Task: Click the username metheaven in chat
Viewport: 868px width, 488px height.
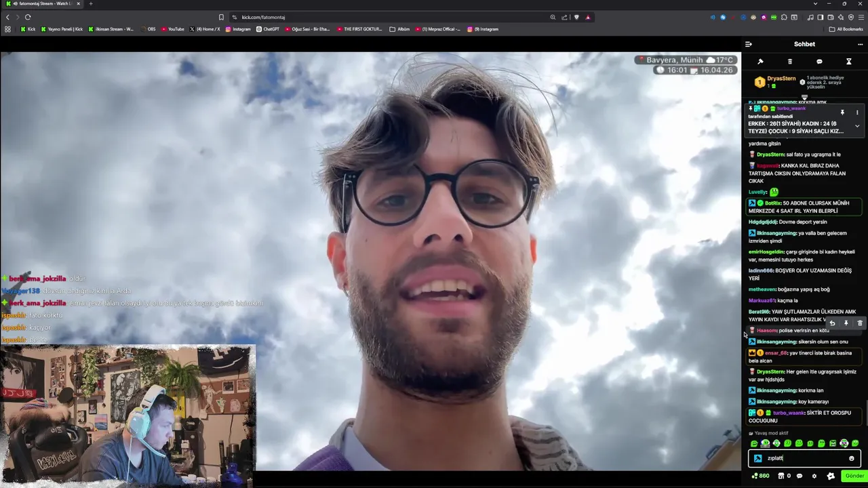Action: click(x=762, y=289)
